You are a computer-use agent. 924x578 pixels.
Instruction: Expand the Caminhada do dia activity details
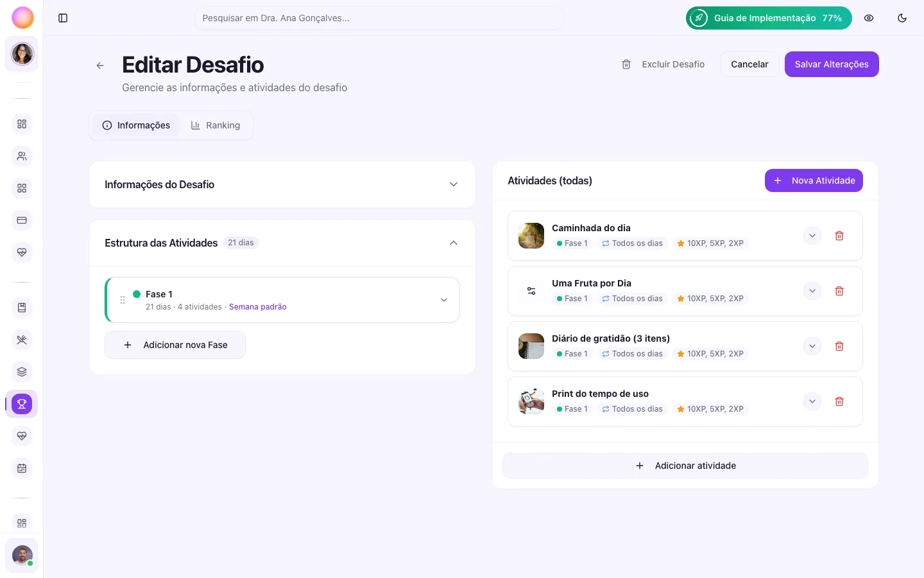coord(812,236)
